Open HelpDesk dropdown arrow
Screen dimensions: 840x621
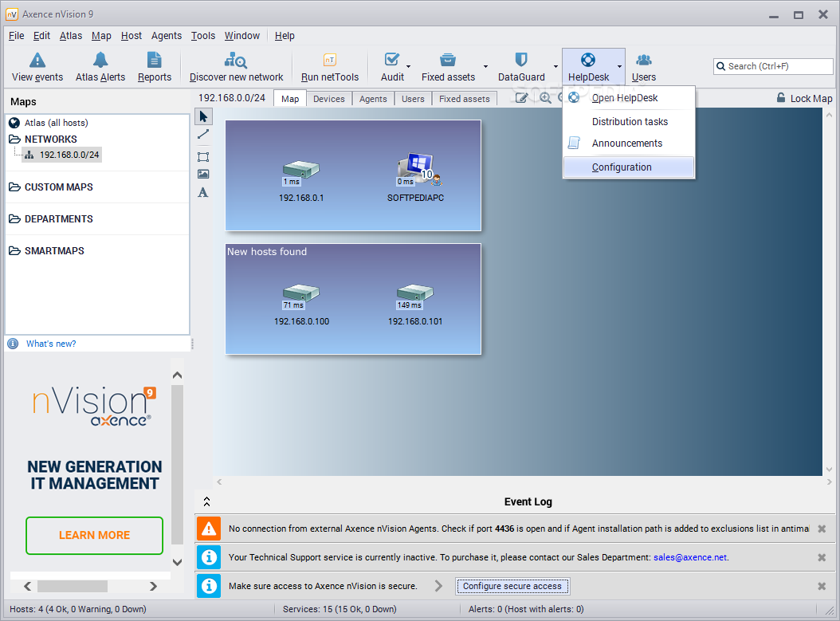click(x=620, y=67)
